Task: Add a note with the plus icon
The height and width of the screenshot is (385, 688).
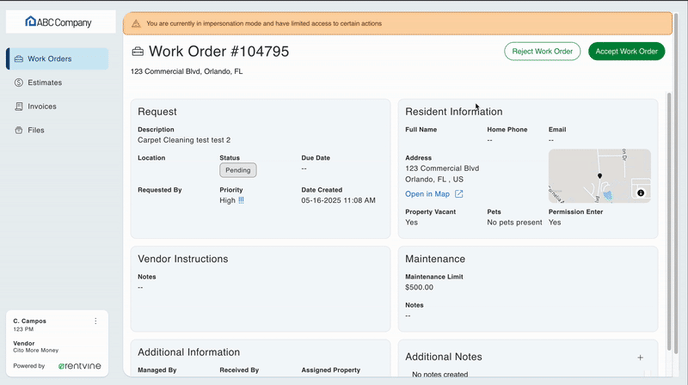Action: pyautogui.click(x=640, y=357)
